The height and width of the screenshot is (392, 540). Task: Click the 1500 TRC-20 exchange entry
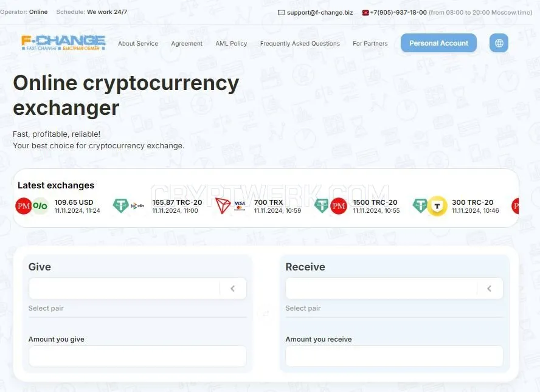pos(357,206)
